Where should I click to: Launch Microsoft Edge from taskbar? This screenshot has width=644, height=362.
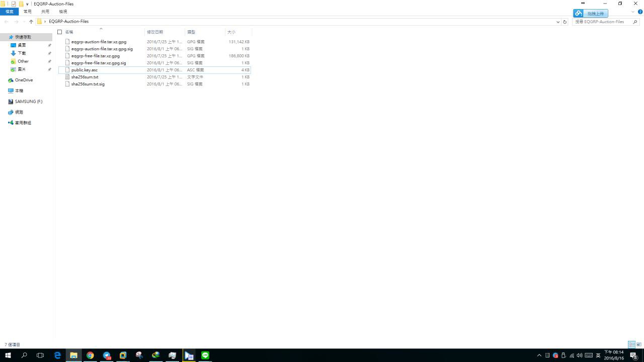(x=57, y=355)
